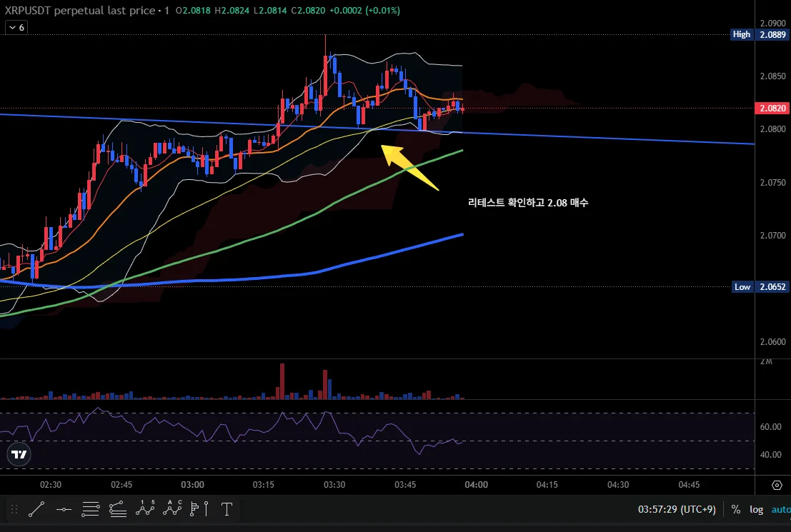
Task: Collapse the indicator legend showing 6
Action: (x=16, y=27)
